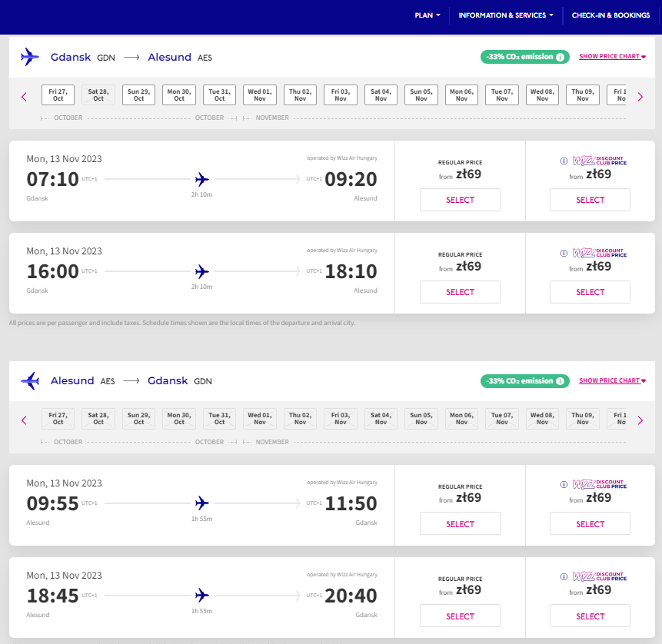Select regular price for 07:10 Gdansk flight
This screenshot has width=662, height=644.
(x=460, y=200)
